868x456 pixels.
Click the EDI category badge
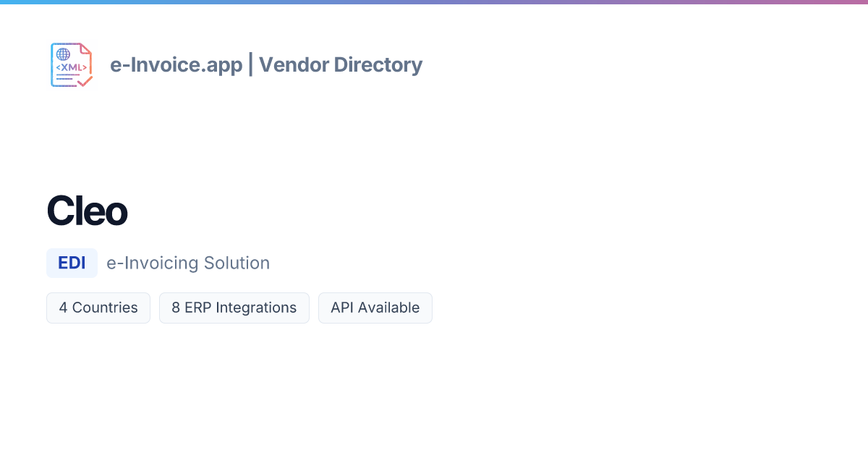pyautogui.click(x=72, y=263)
